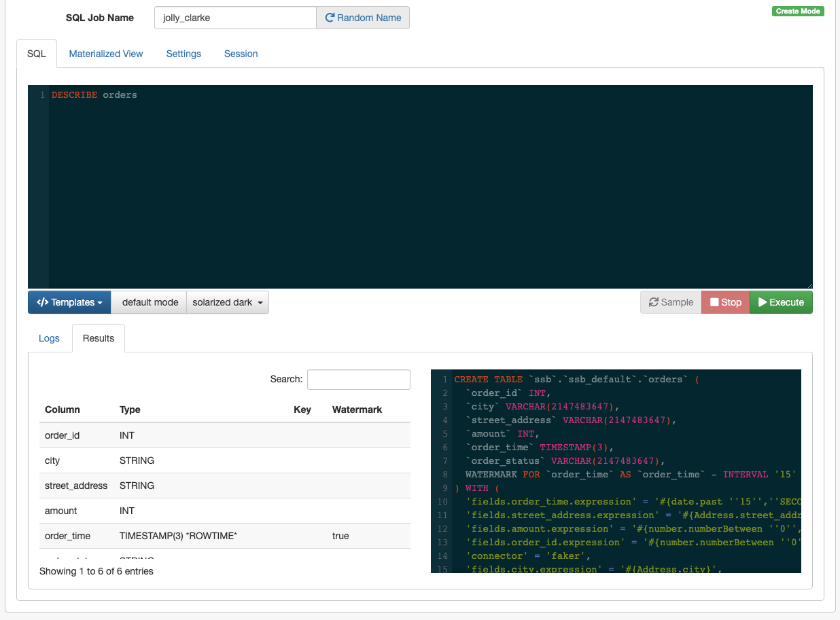Sort results by the Watermark header
Screen dimensions: 840x620
click(x=357, y=409)
